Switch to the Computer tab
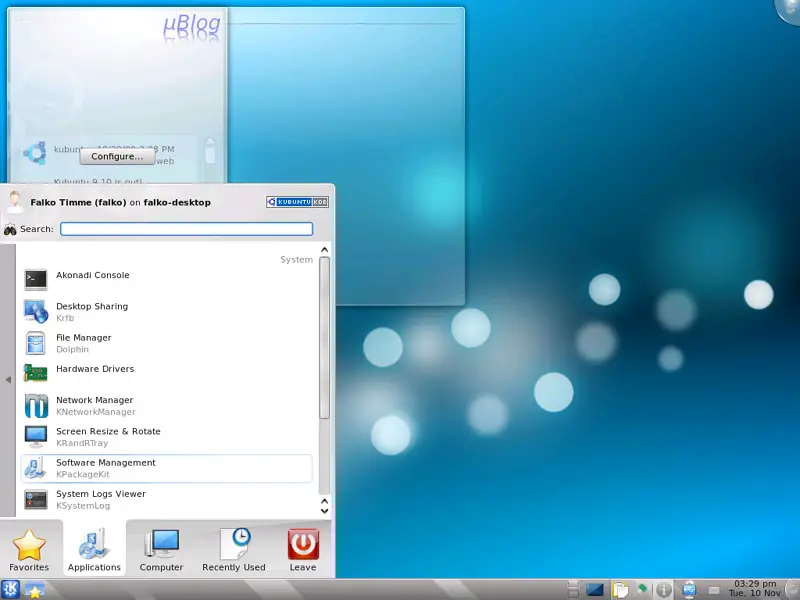 tap(161, 549)
